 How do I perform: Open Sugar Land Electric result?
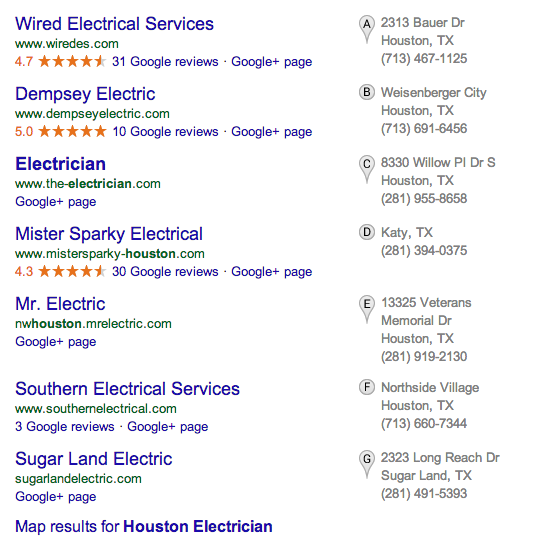coord(93,459)
